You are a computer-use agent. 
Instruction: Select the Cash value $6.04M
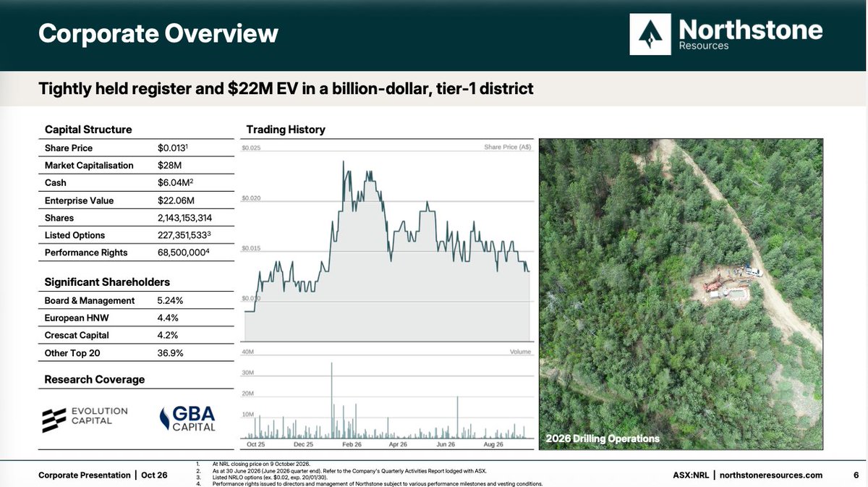pos(176,182)
